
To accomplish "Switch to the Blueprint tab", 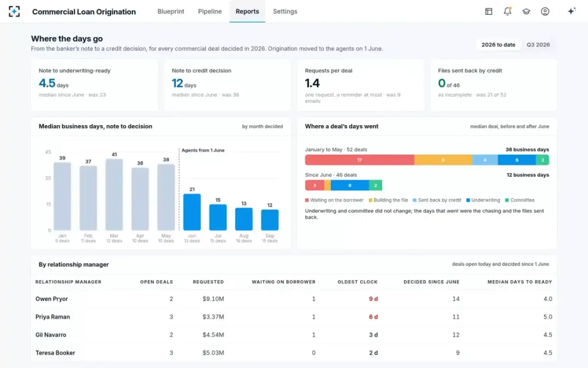I will pyautogui.click(x=171, y=11).
